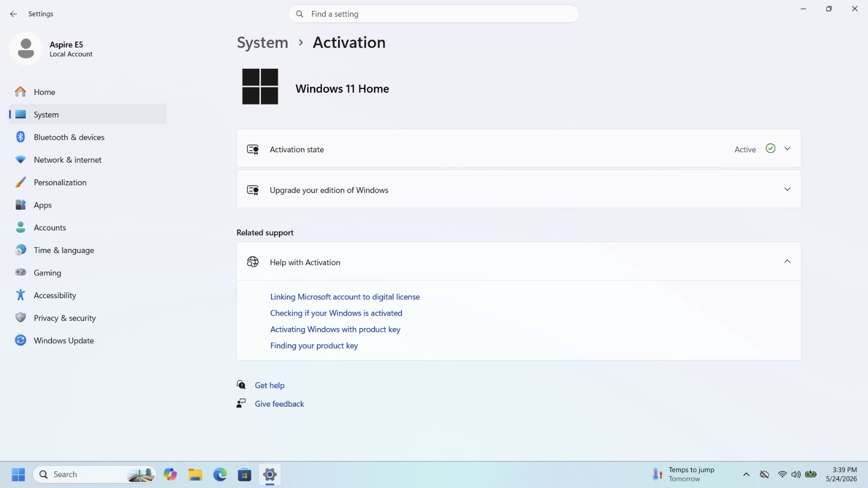868x488 pixels.
Task: Go to Privacy & security settings
Action: 88,318
